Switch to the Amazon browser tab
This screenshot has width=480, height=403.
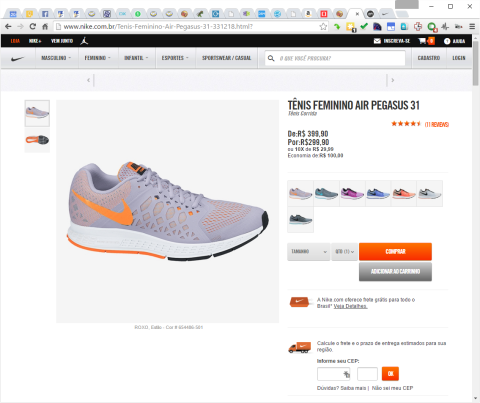[308, 14]
